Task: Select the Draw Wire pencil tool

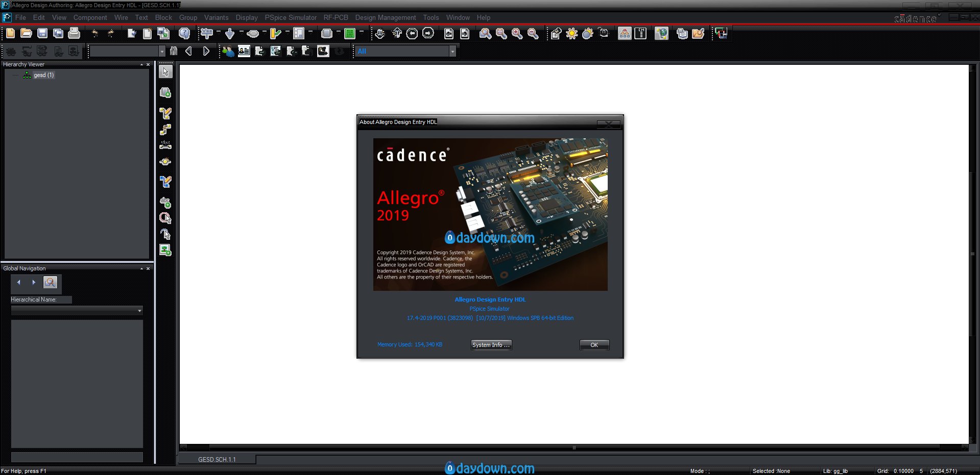Action: 165,113
